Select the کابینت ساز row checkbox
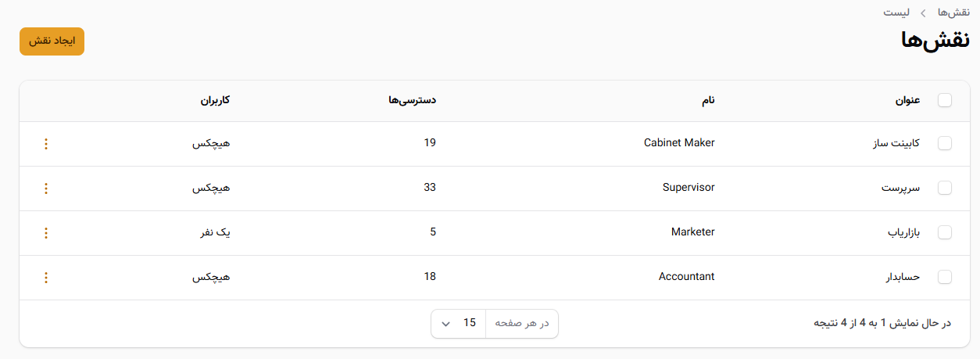Screen dimensions: 980x359 945,144
